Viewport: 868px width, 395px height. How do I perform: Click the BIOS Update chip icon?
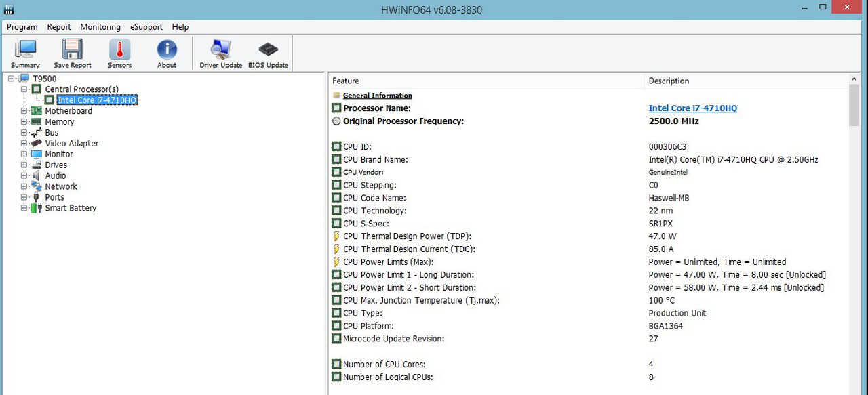click(269, 54)
